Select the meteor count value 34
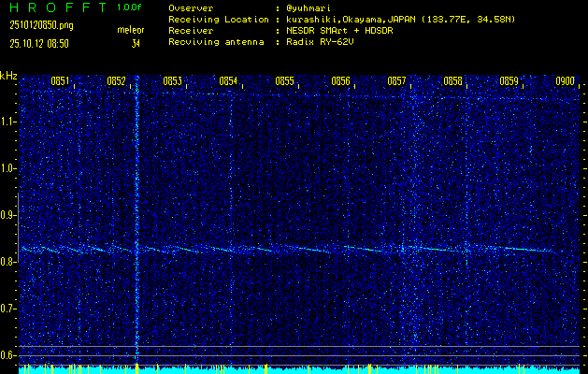The image size is (588, 374). coord(136,43)
